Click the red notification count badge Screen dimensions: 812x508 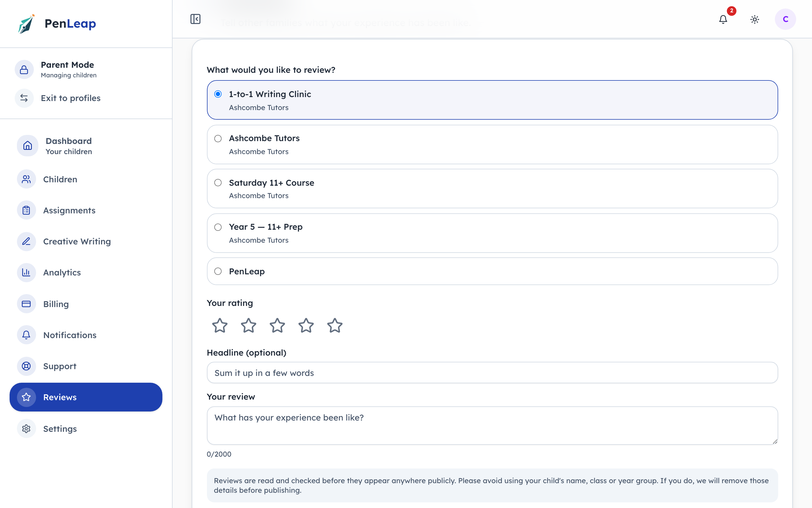731,11
